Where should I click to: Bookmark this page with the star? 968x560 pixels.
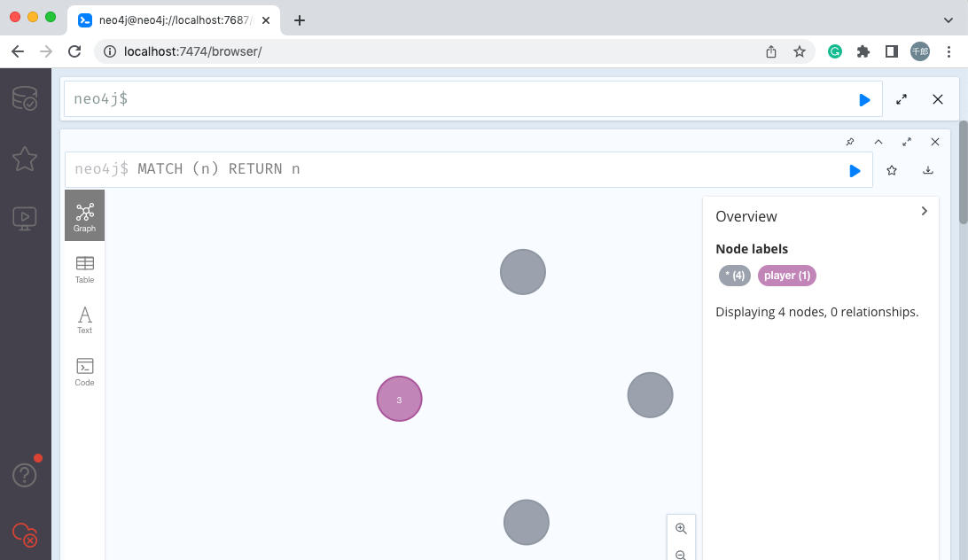pos(800,52)
